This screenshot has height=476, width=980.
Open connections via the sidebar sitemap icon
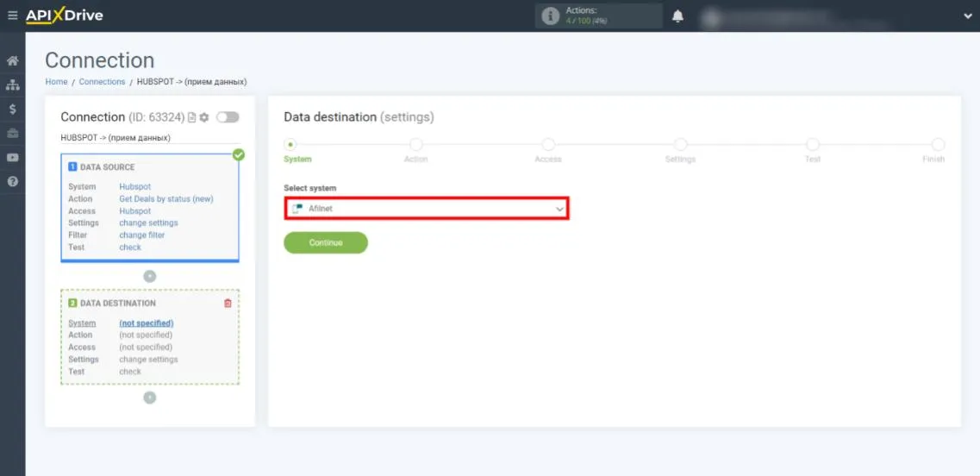[12, 85]
